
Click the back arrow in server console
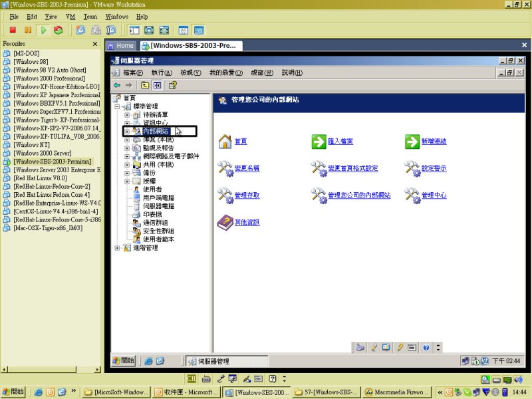[117, 85]
